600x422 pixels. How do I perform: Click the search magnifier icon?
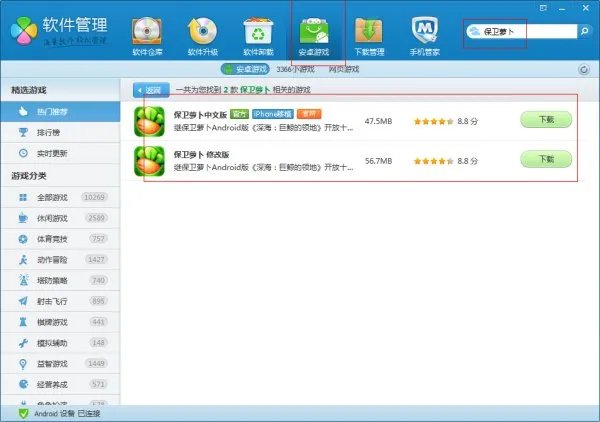tap(585, 32)
